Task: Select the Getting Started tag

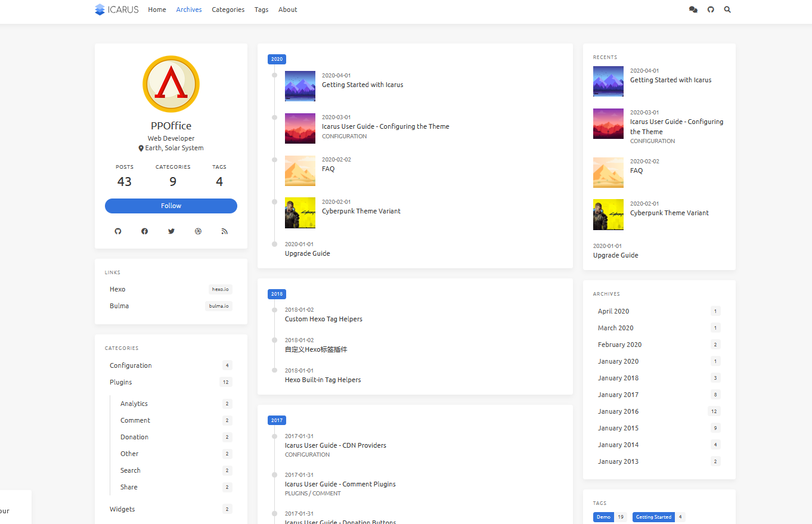Action: [x=653, y=517]
